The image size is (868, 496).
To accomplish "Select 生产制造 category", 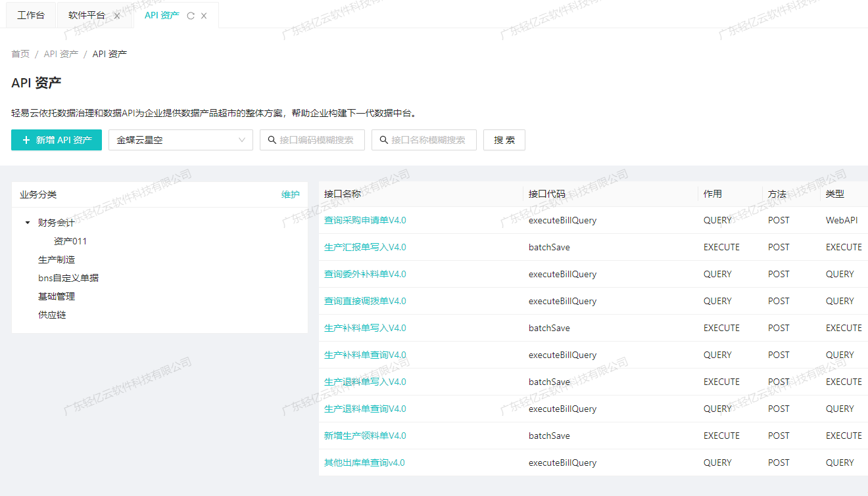I will pyautogui.click(x=57, y=259).
